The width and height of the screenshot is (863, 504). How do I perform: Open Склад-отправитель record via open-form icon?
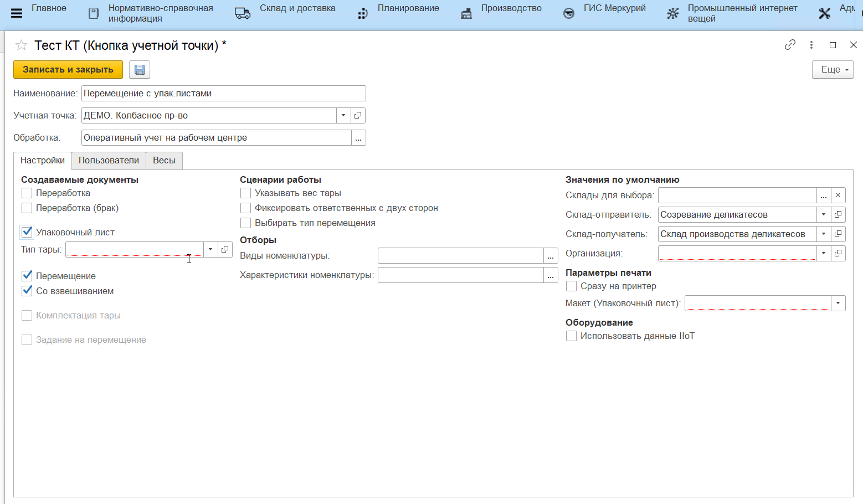tap(838, 215)
